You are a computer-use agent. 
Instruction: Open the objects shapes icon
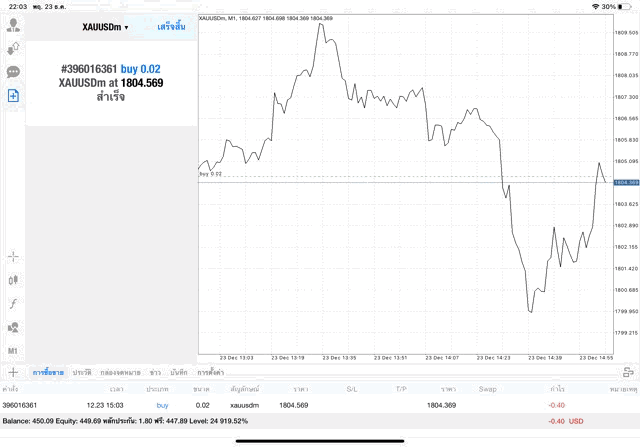[13, 327]
